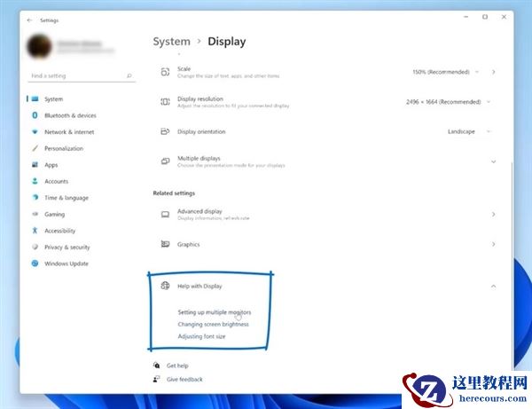Click the Help with Display label
The width and height of the screenshot is (532, 409).
(199, 287)
